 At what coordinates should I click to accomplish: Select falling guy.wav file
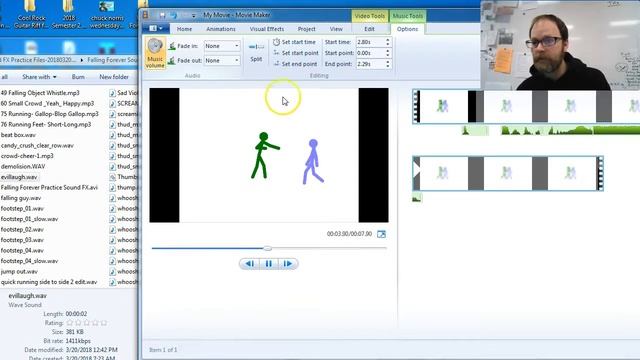(x=21, y=198)
